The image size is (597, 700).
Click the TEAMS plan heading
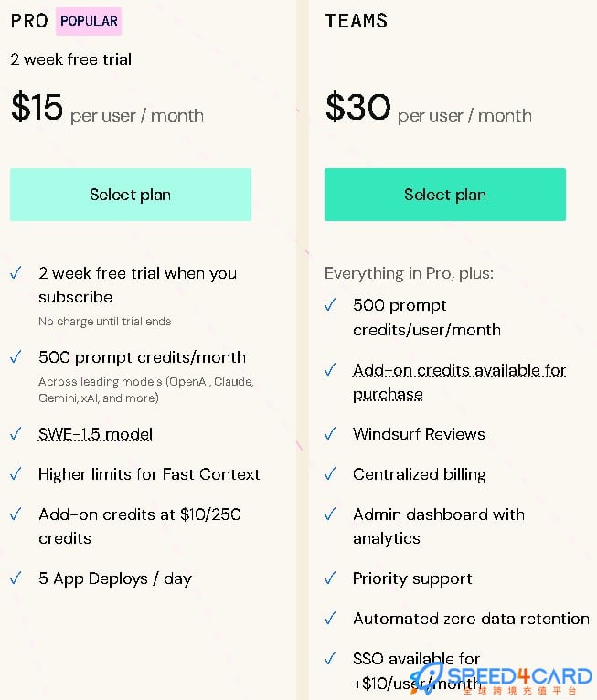(x=356, y=21)
